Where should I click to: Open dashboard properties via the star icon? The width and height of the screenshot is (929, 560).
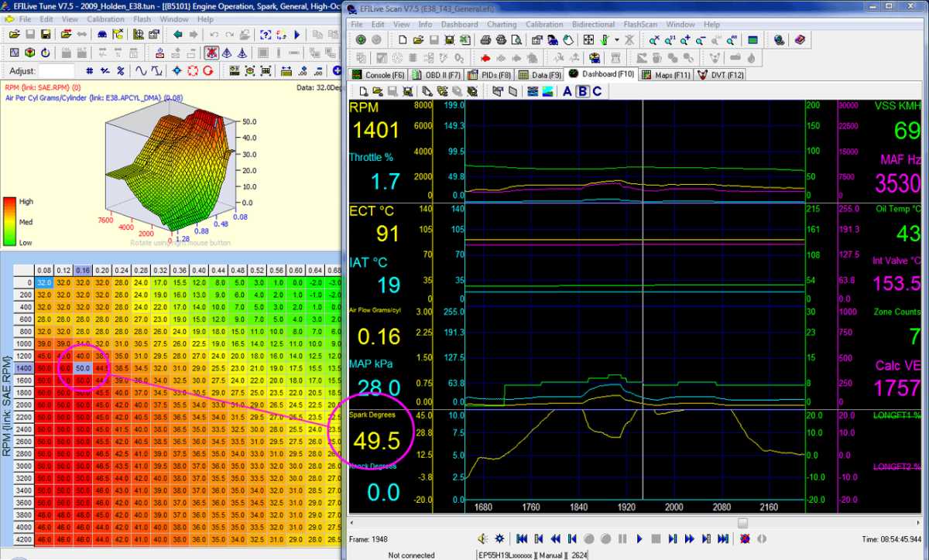point(499,538)
